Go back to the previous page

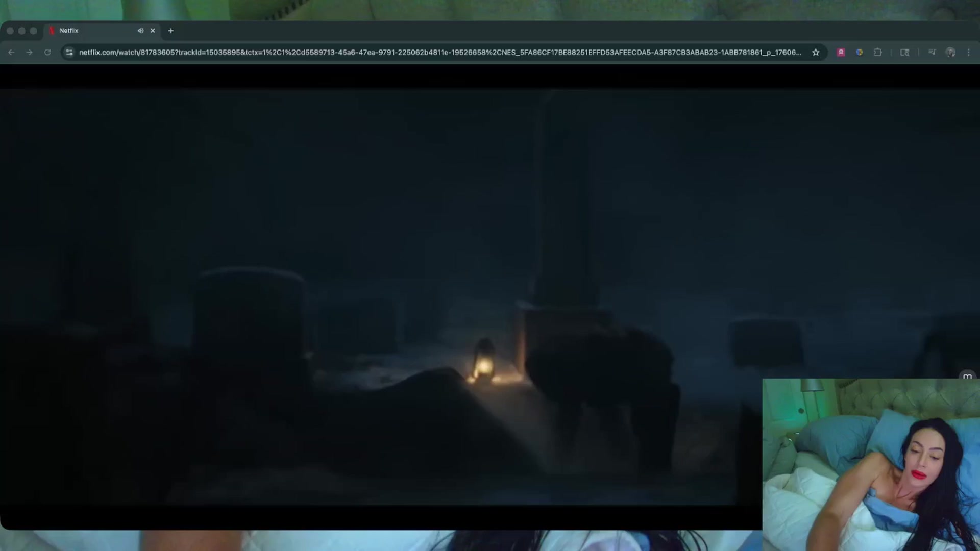pyautogui.click(x=11, y=52)
